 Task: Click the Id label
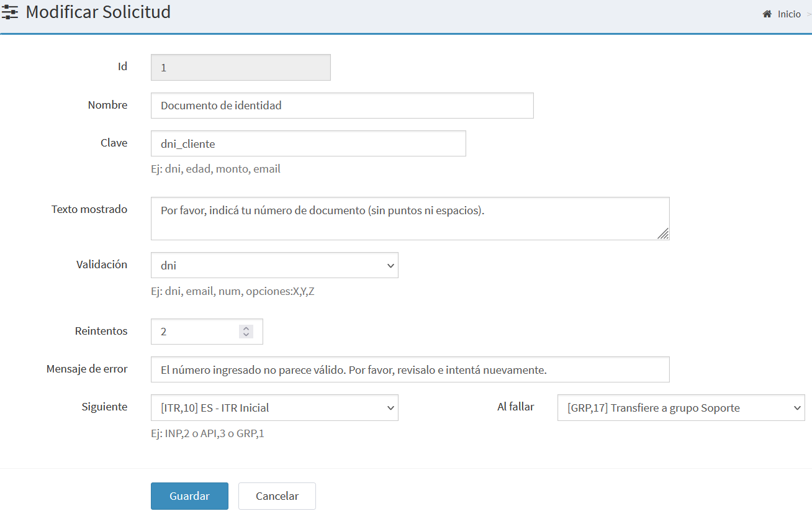[123, 66]
